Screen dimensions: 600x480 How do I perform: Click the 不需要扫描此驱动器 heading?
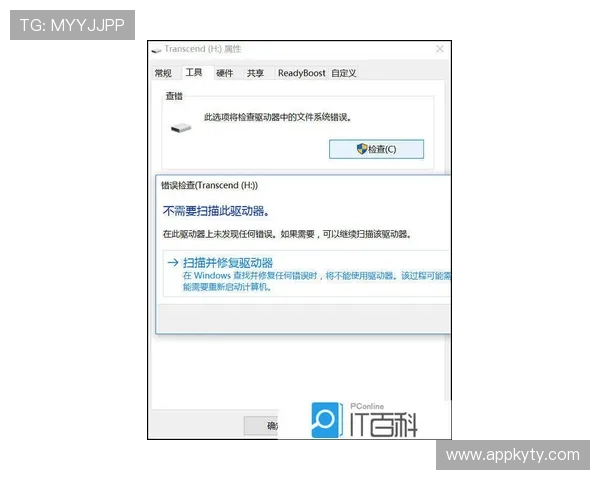216,211
